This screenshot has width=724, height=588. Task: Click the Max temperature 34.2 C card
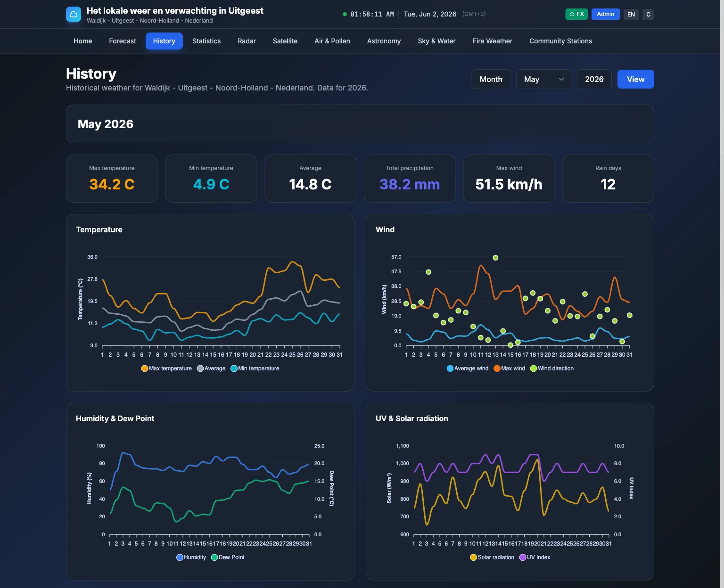pyautogui.click(x=112, y=179)
